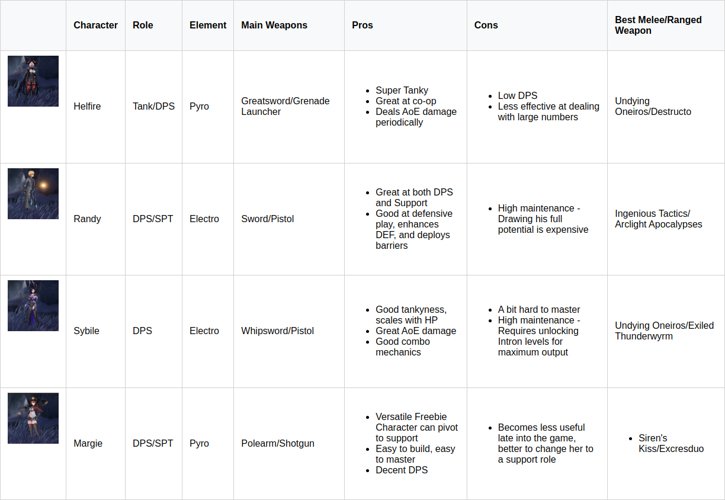
Task: Click Margie's character portrait image
Action: click(x=33, y=418)
